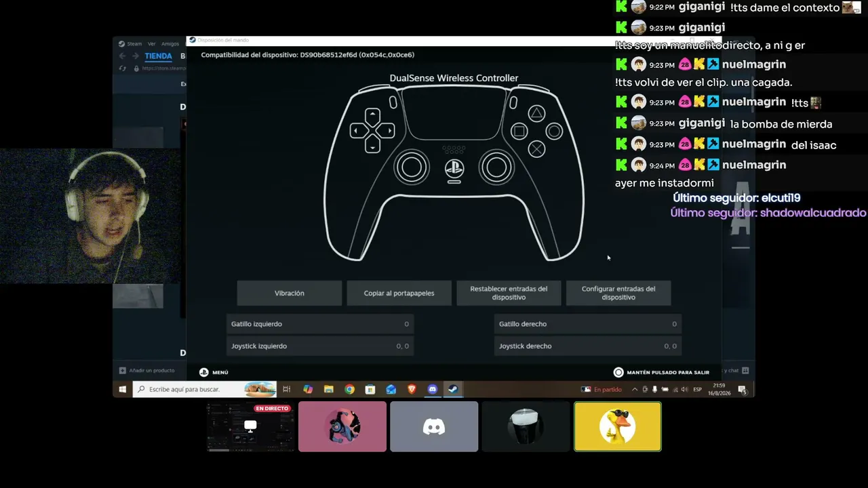Click the Steam store address bar URL
Viewport: 868px width, 488px height.
[x=163, y=68]
